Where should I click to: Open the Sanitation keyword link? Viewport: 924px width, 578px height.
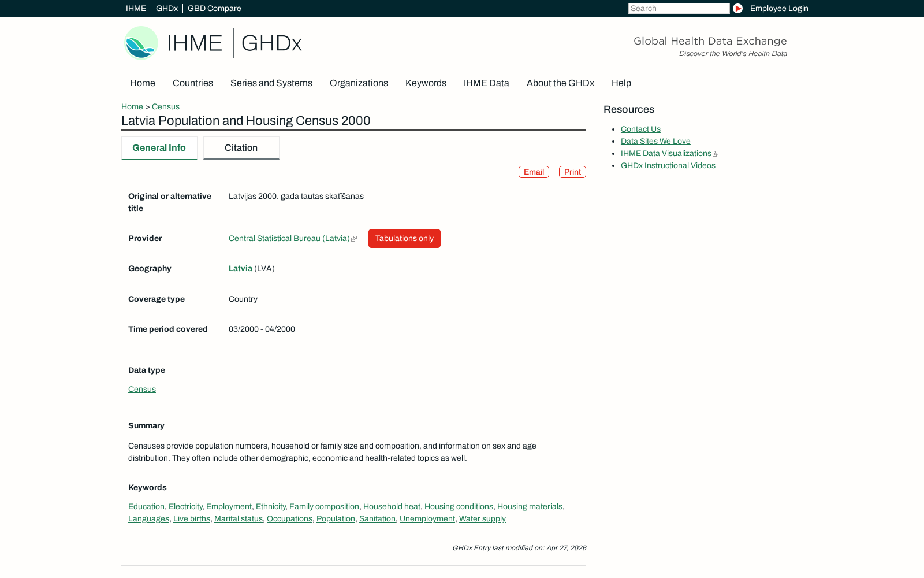[x=377, y=519]
